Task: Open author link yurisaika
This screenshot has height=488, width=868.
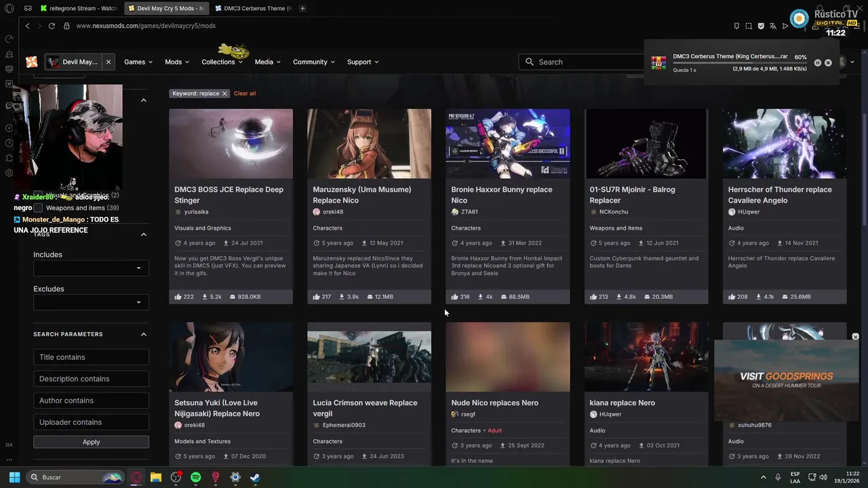Action: coord(196,212)
